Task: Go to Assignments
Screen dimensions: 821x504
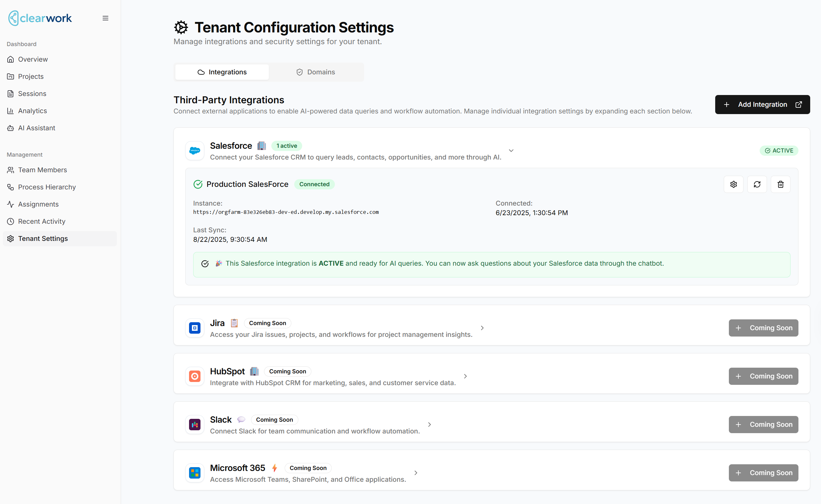Action: pos(60,204)
